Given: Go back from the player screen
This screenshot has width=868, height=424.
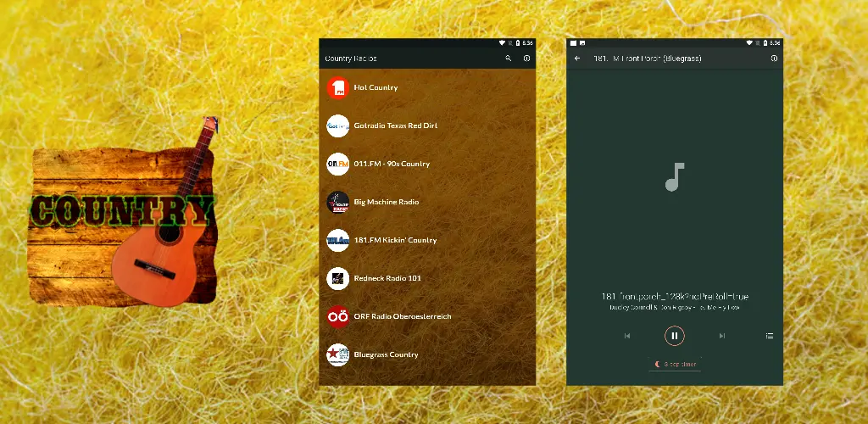Looking at the screenshot, I should pyautogui.click(x=577, y=59).
